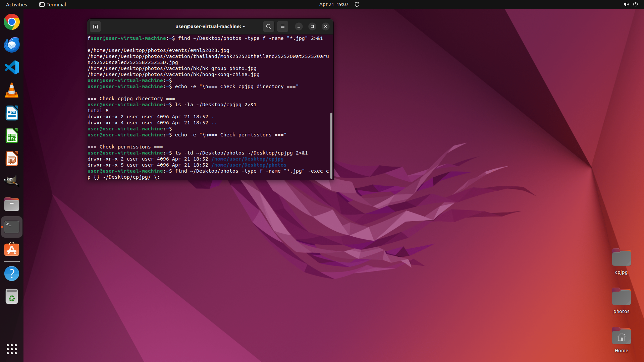
Task: Launch LibreOffice Impress
Action: pyautogui.click(x=12, y=159)
